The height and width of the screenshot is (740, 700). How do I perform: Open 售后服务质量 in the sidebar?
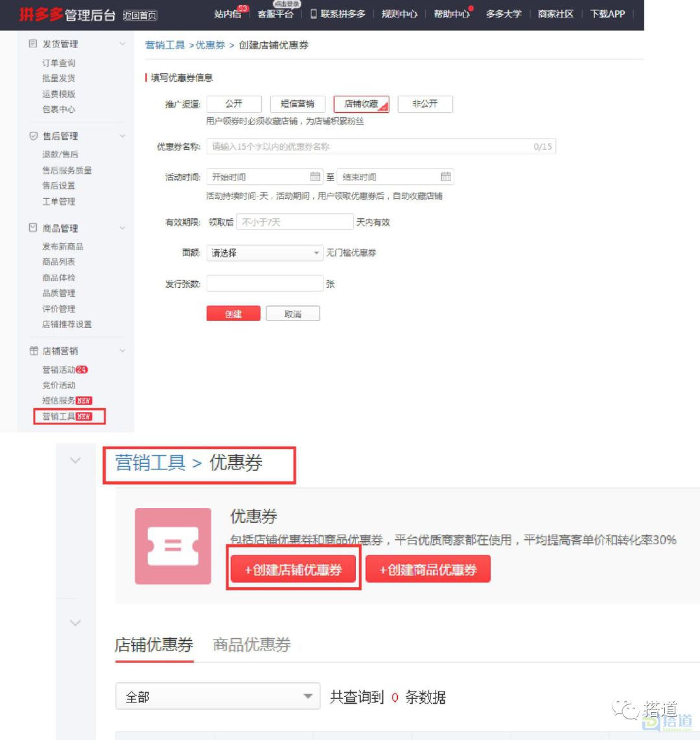[67, 170]
